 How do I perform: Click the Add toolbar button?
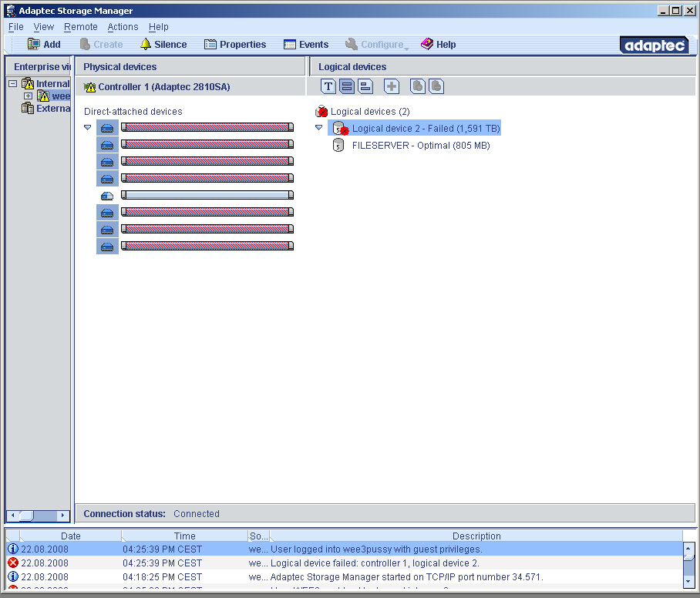[x=44, y=44]
